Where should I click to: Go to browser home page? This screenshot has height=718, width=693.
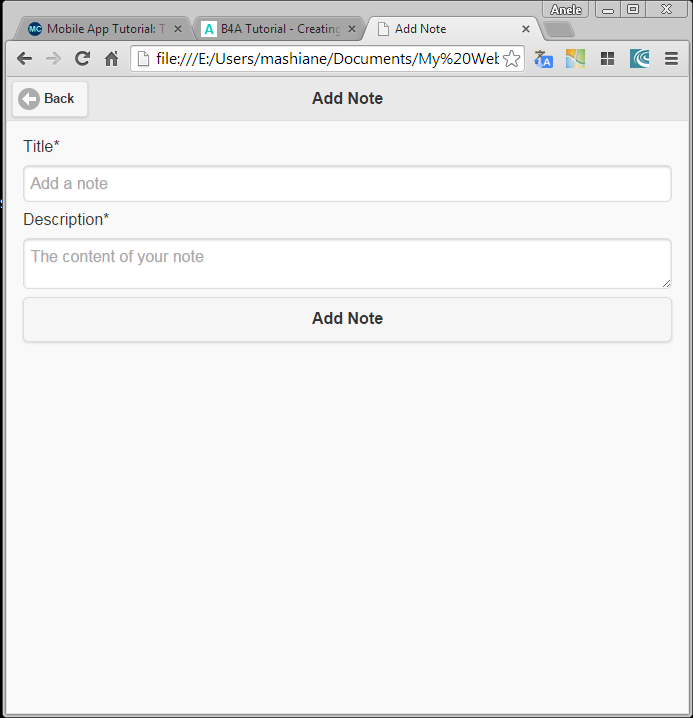pos(111,59)
